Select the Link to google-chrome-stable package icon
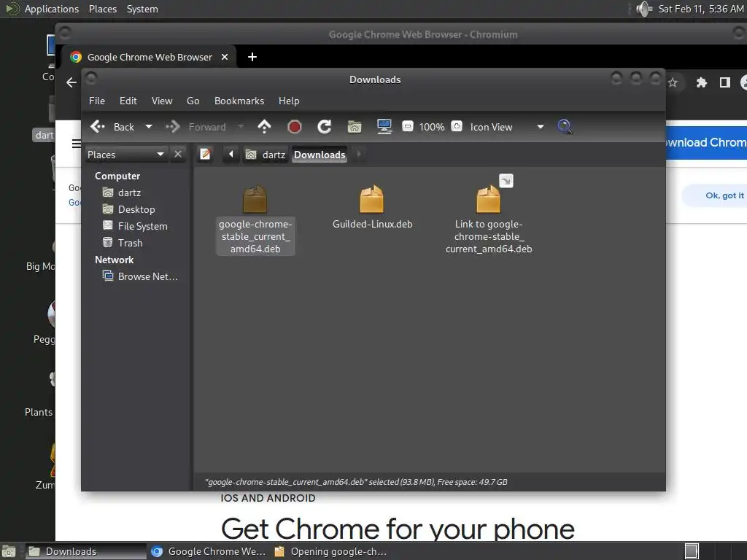Viewport: 747px width, 560px height. pyautogui.click(x=489, y=199)
